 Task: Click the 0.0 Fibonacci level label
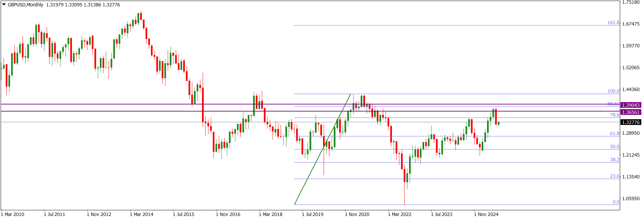click(616, 202)
